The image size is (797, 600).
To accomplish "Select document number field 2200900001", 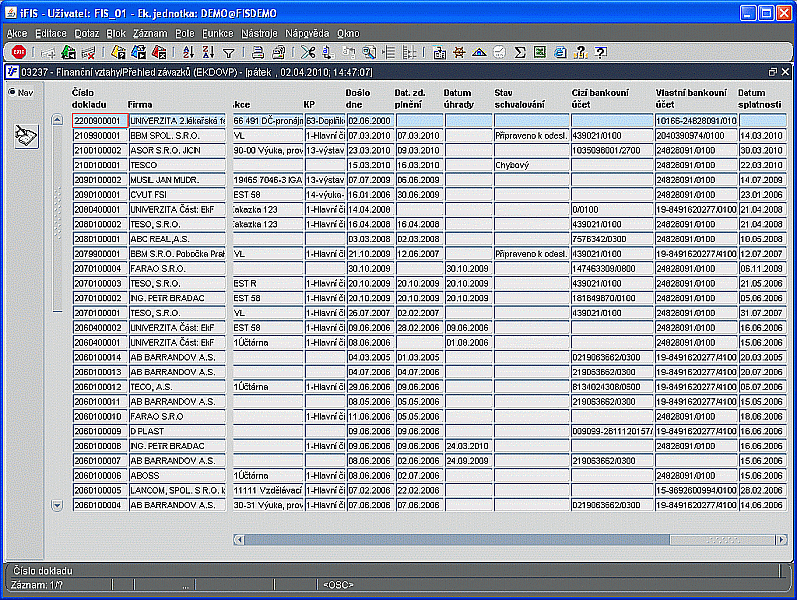I will click(x=98, y=120).
